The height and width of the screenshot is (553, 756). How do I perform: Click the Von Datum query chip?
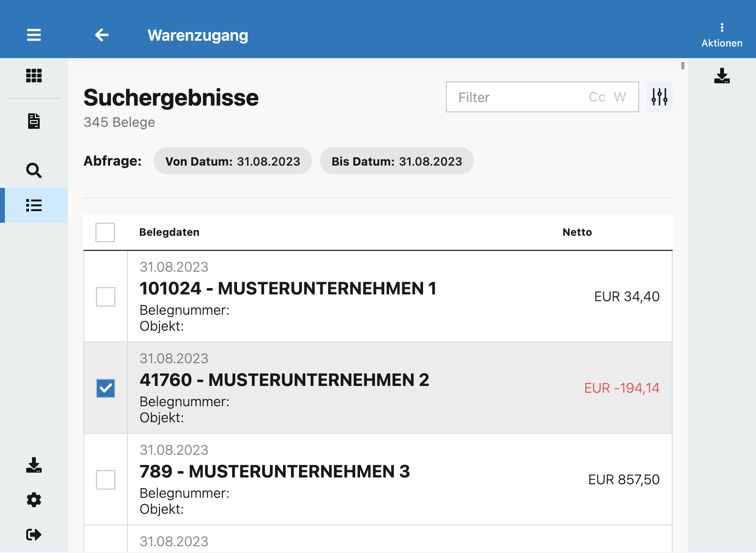click(233, 161)
